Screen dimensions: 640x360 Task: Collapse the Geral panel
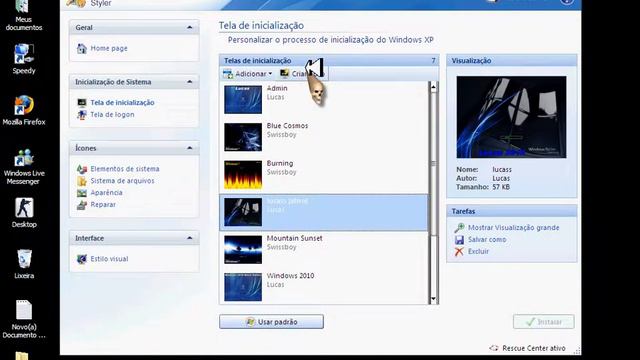[x=189, y=27]
